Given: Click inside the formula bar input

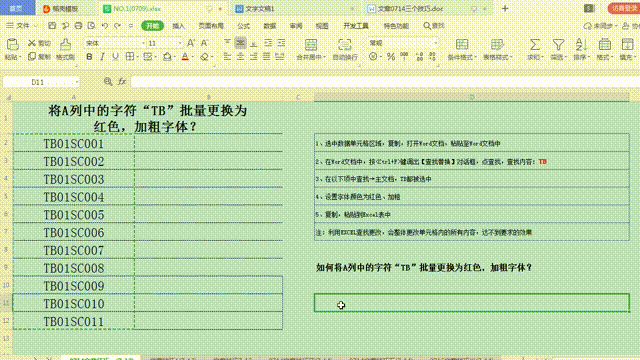Looking at the screenshot, I should coord(384,81).
